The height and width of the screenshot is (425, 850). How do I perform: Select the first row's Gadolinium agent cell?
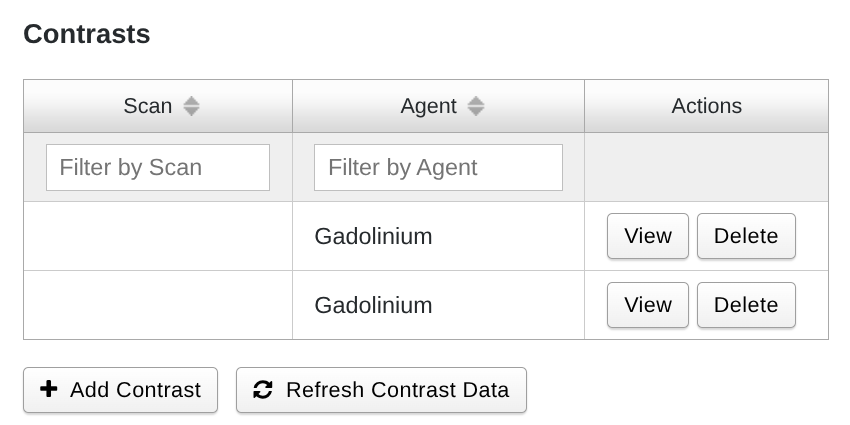tap(373, 236)
